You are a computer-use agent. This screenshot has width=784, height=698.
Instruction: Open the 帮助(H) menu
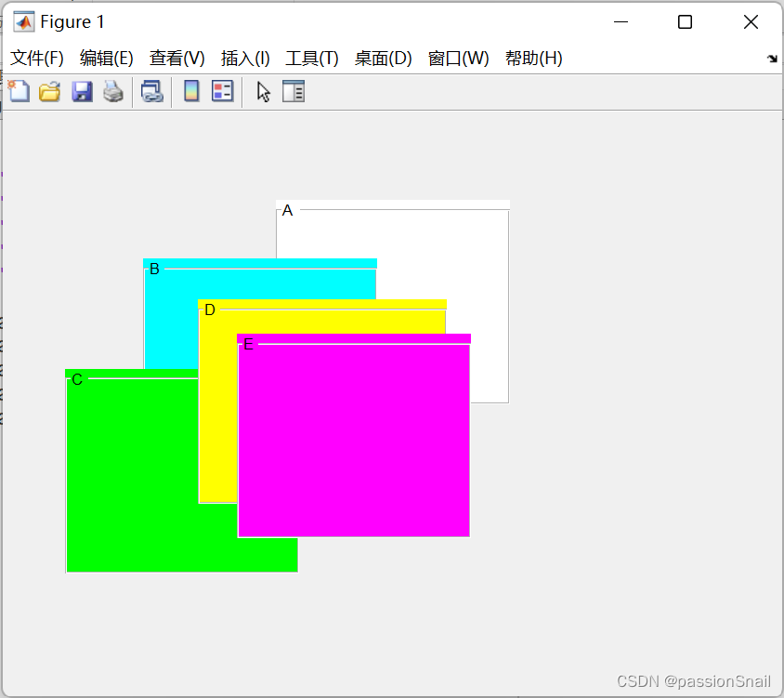[x=534, y=58]
